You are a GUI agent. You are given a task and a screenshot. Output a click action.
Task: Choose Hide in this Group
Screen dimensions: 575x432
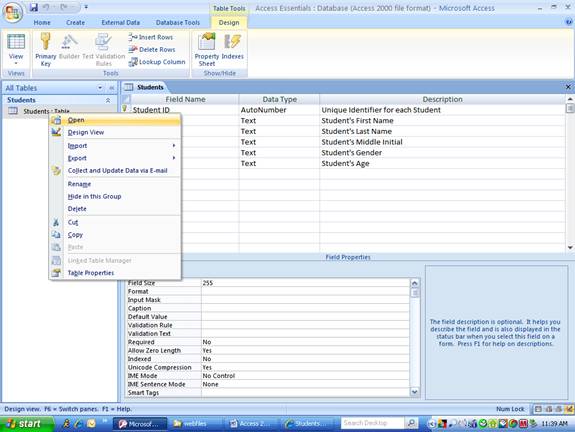(115, 196)
